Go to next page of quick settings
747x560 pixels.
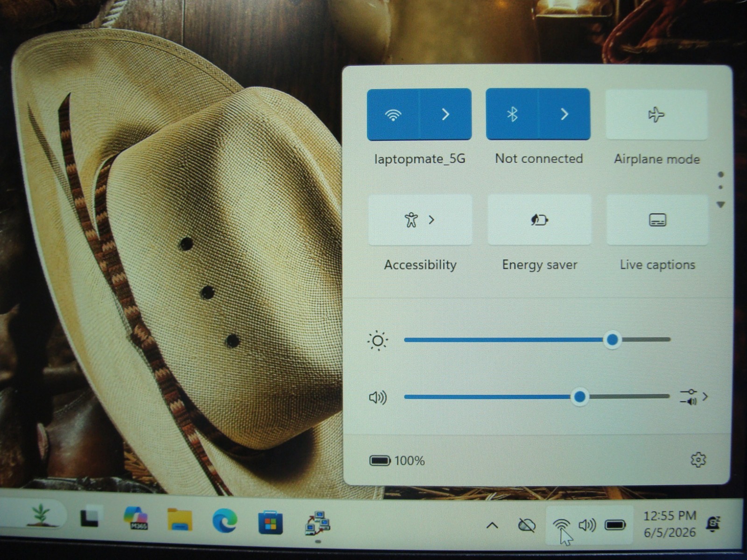721,205
